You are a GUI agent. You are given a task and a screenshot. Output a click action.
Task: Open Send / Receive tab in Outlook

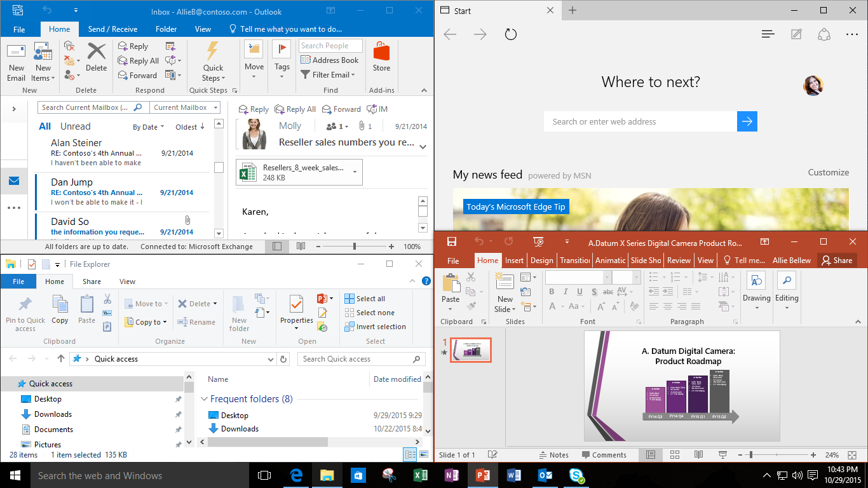pos(112,29)
